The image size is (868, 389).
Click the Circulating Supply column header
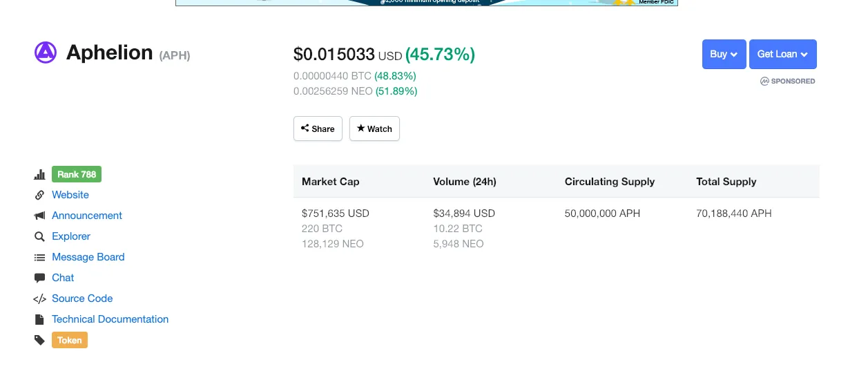(610, 182)
